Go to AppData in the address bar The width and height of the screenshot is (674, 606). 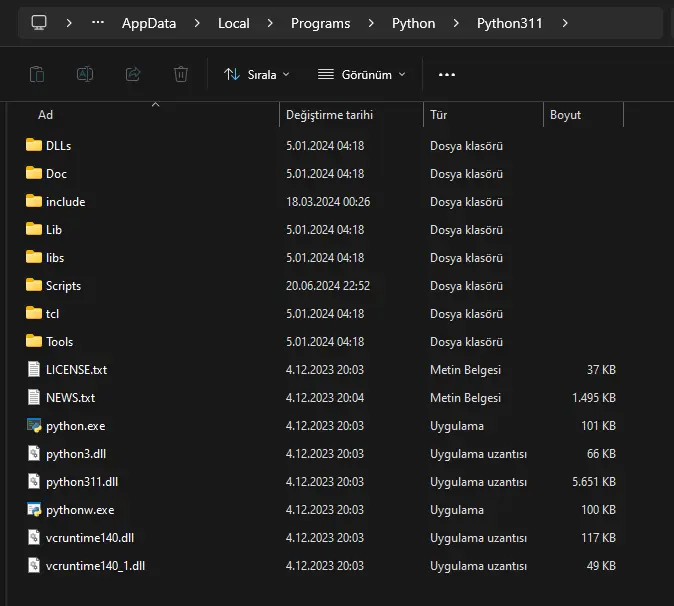(x=149, y=23)
